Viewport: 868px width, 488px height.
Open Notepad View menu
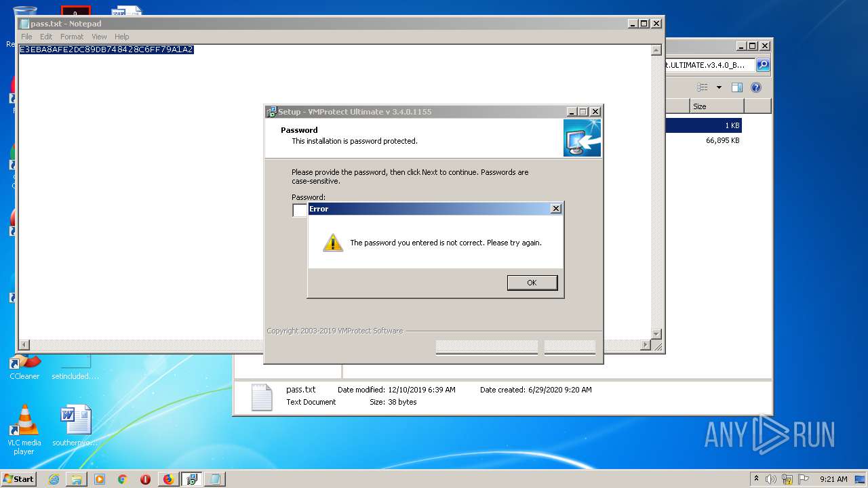(x=99, y=37)
